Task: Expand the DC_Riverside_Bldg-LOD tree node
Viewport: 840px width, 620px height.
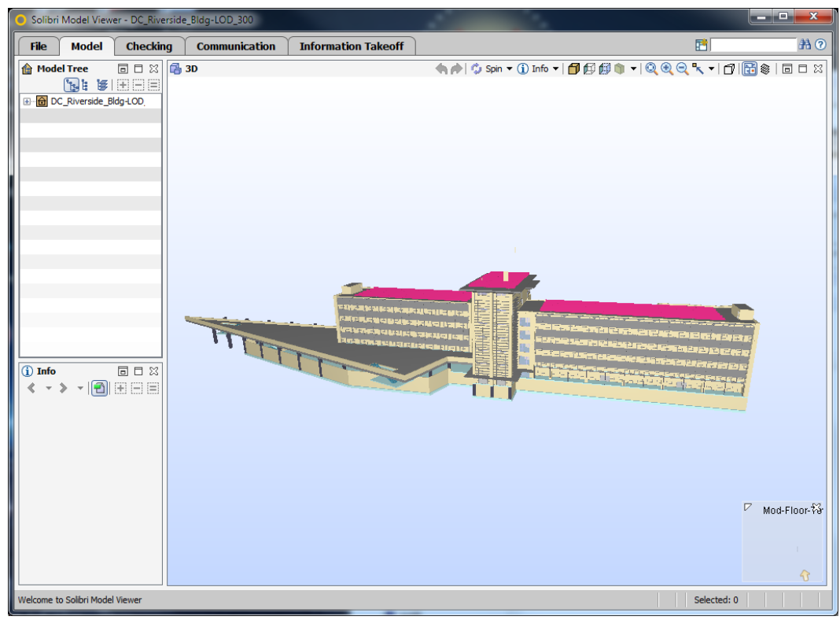Action: pyautogui.click(x=27, y=101)
